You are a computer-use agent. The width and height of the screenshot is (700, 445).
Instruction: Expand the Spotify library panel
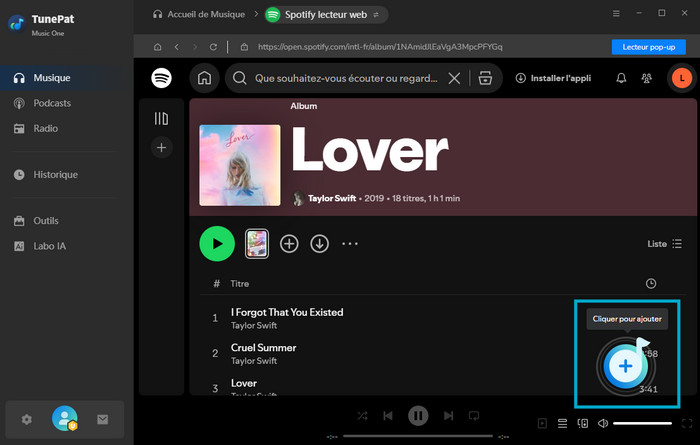point(162,119)
